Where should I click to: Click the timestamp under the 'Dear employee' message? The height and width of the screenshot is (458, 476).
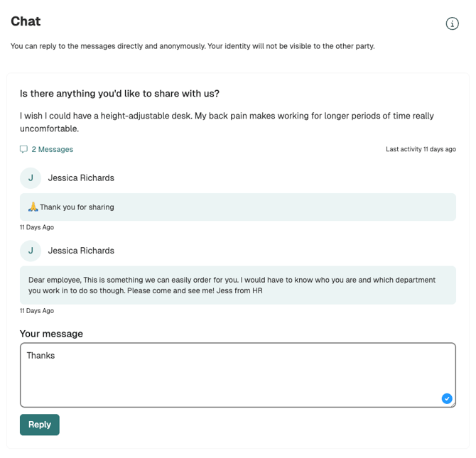point(37,310)
